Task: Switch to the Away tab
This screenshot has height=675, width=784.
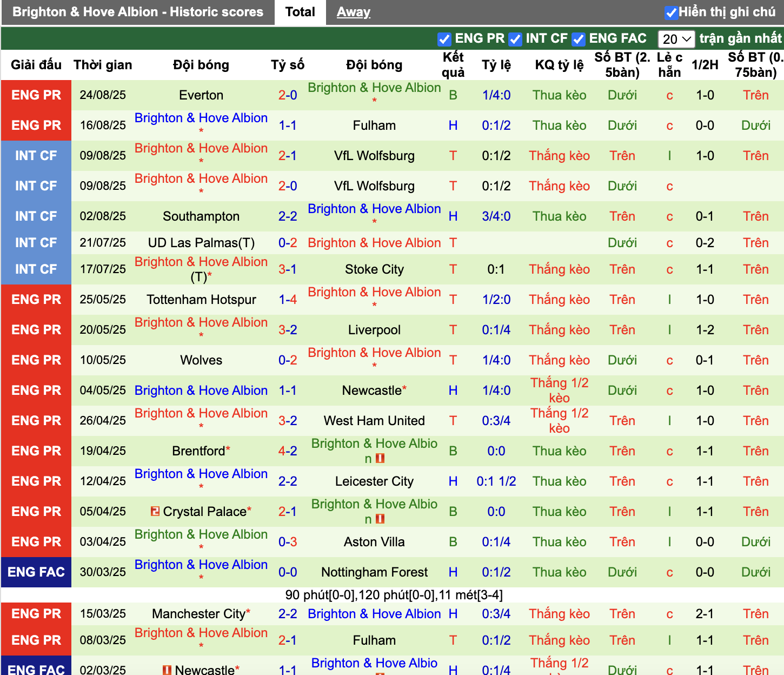Action: [x=354, y=12]
